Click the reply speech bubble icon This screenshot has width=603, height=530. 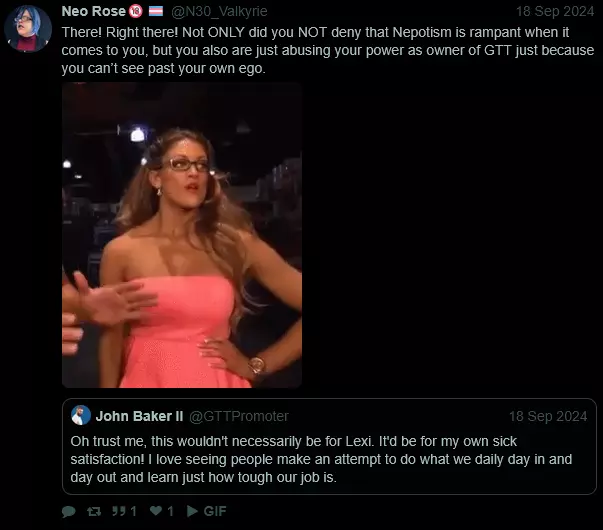click(x=69, y=511)
